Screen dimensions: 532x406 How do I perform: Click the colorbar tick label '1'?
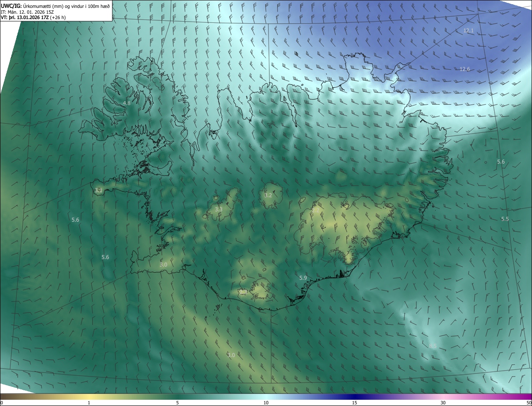pos(89,403)
